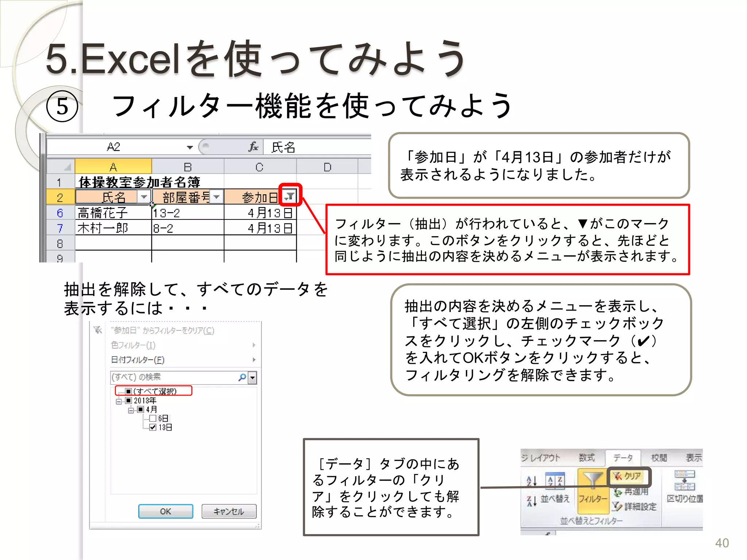The width and height of the screenshot is (747, 560).
Task: Click 4月13日 cell in row 6
Action: (260, 213)
